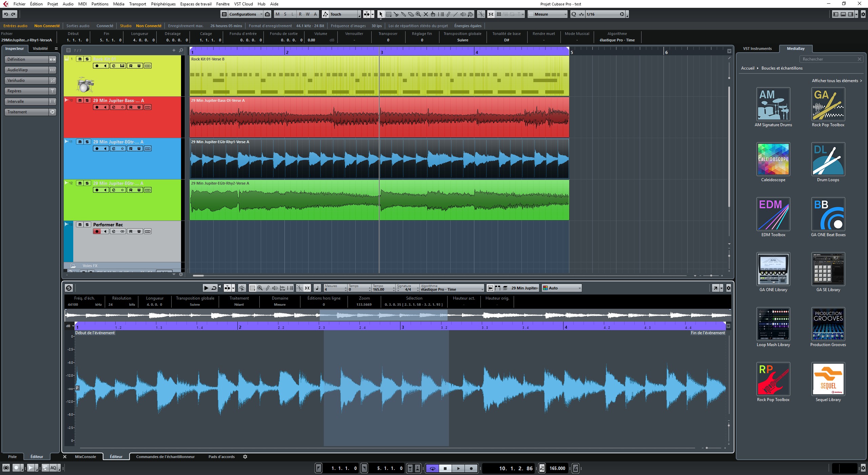Select the Color paint bucket tool
The width and height of the screenshot is (868, 475).
pyautogui.click(x=471, y=14)
